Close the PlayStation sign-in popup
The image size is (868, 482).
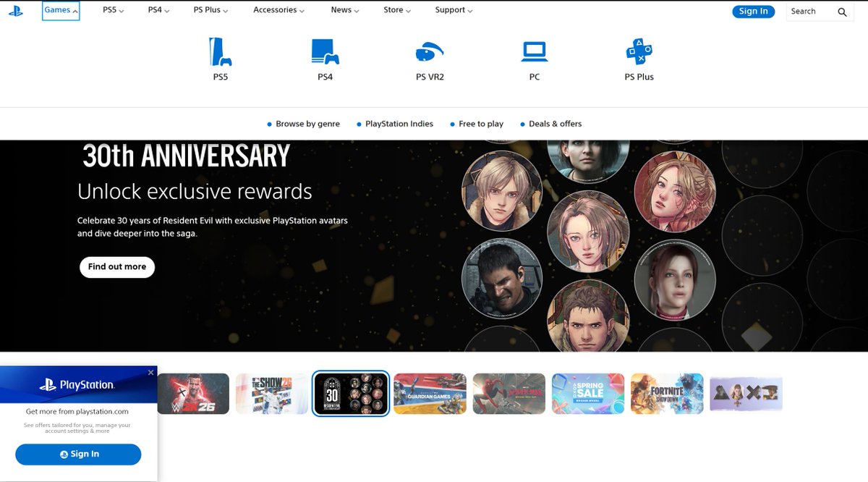click(150, 372)
